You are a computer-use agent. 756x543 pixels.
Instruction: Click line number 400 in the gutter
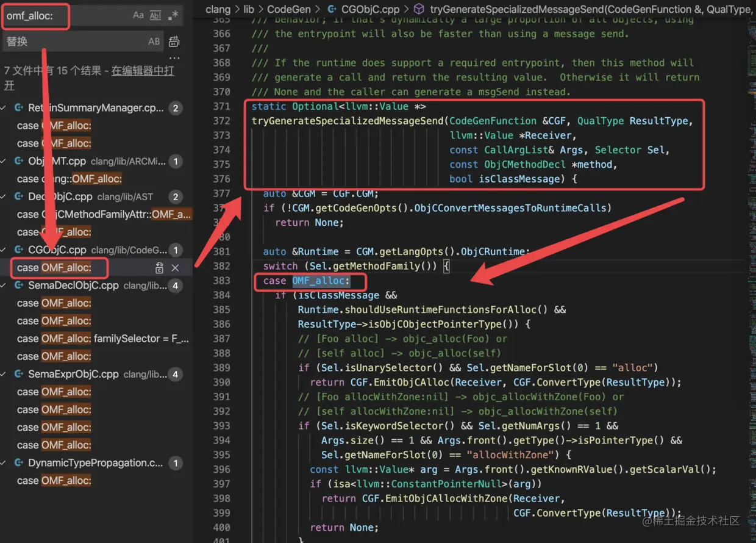222,528
